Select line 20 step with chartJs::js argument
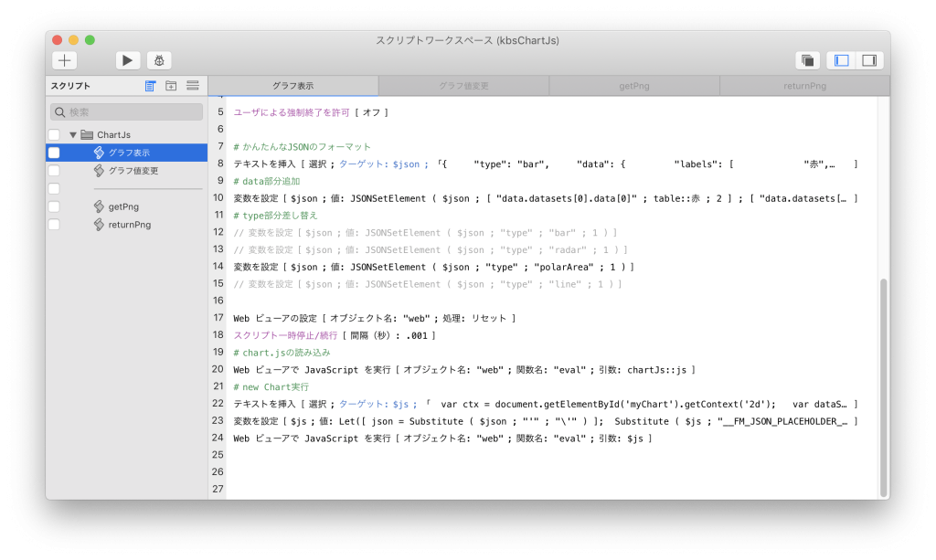The height and width of the screenshot is (560, 936). coord(463,370)
